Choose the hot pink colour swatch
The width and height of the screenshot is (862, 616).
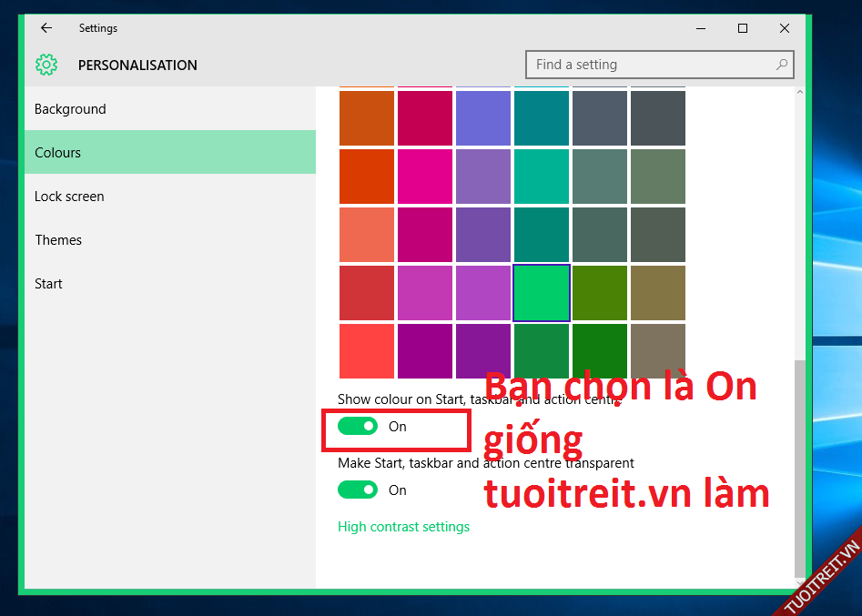click(x=425, y=177)
